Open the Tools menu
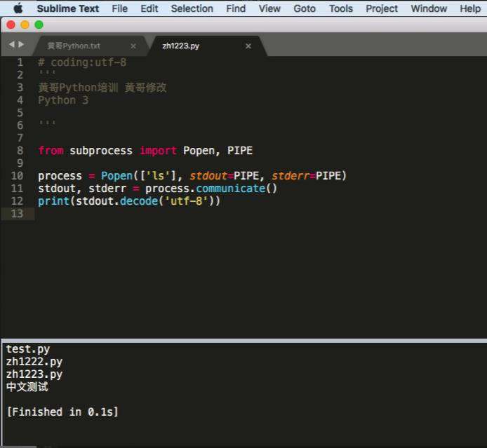The width and height of the screenshot is (487, 448). [341, 8]
